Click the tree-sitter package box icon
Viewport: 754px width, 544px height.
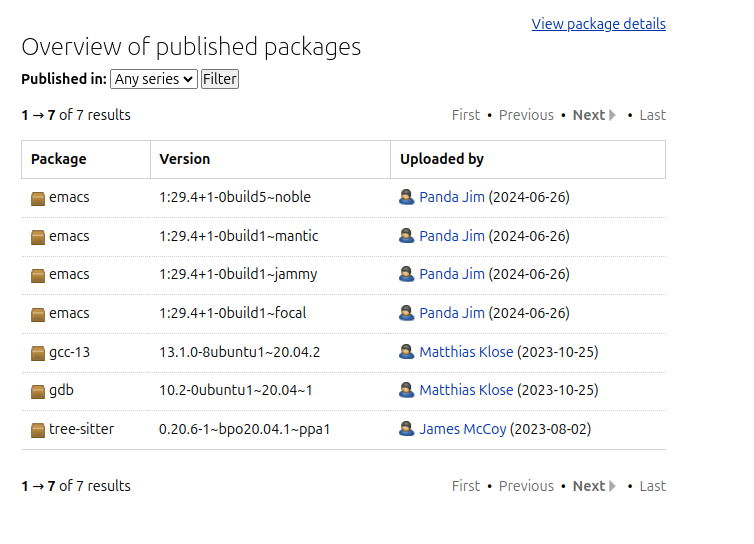point(38,430)
